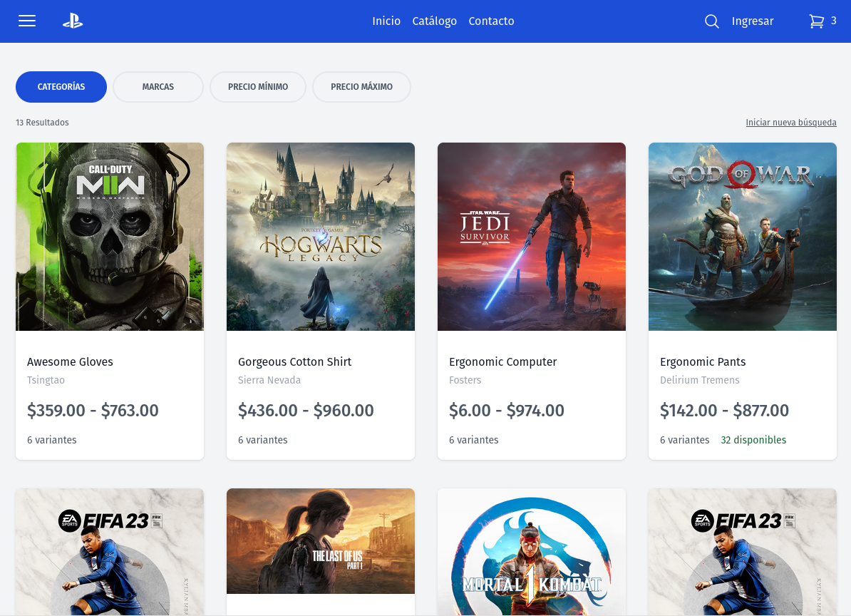
Task: Click the 13 Resultados count text
Action: (x=42, y=123)
